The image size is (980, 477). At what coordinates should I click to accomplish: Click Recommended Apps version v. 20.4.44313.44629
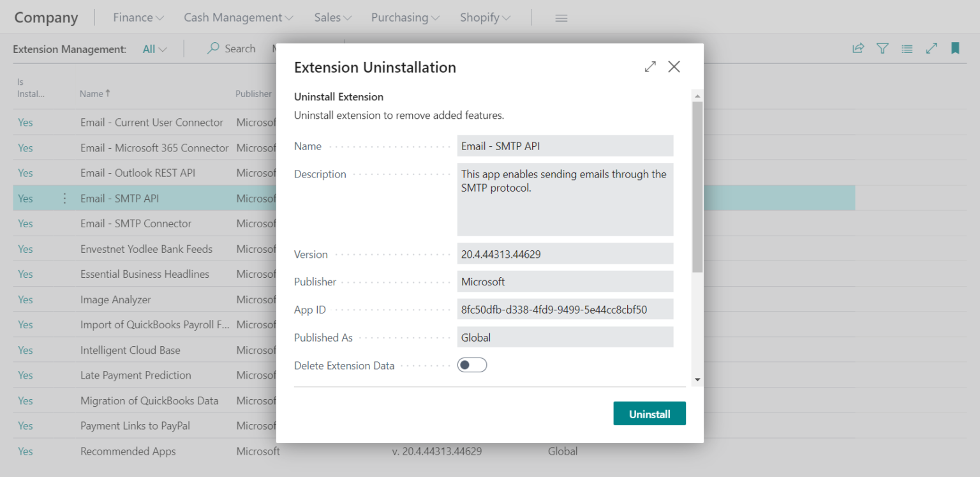437,451
